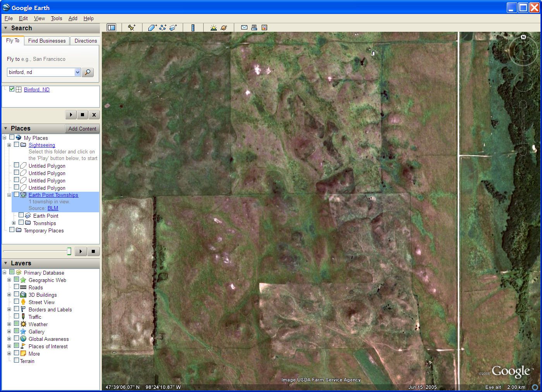Click the Add Content button
The width and height of the screenshot is (542, 392).
click(82, 129)
